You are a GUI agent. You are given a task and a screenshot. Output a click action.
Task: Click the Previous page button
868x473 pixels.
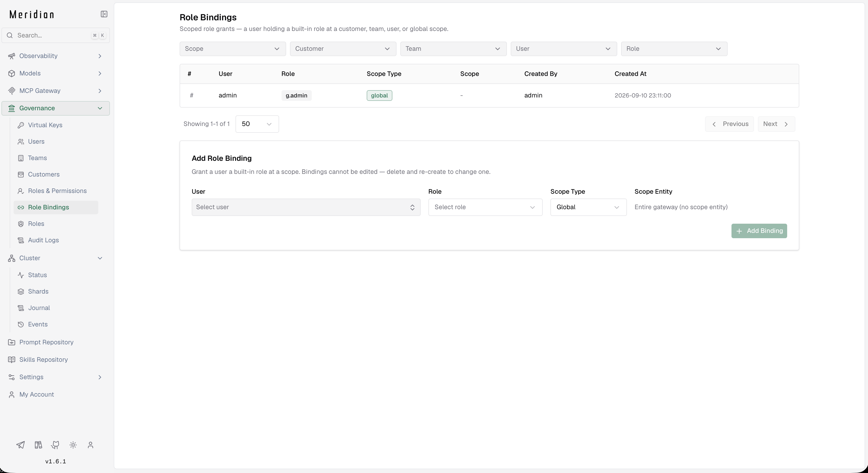tap(730, 124)
